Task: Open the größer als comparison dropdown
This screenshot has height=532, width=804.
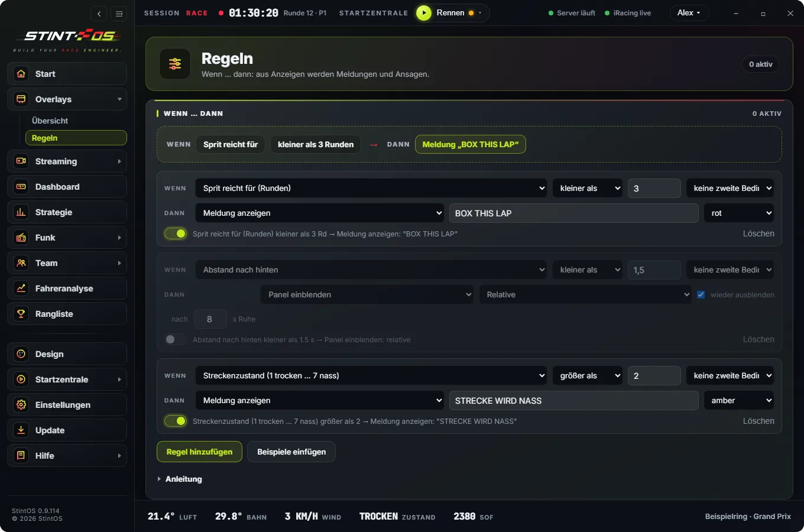Action: tap(588, 375)
